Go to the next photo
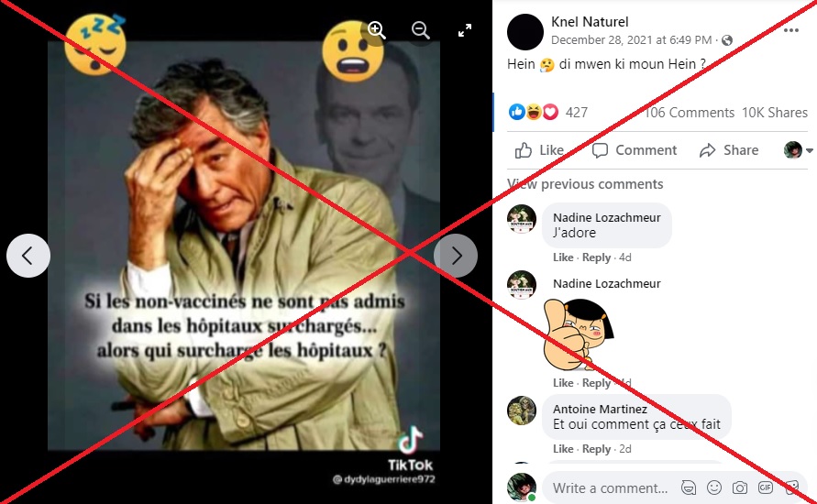Screen dimensions: 817x504 (x=456, y=256)
